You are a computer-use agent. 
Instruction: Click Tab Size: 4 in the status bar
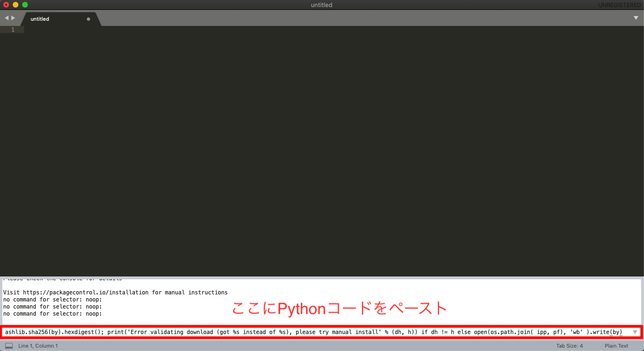[570, 345]
